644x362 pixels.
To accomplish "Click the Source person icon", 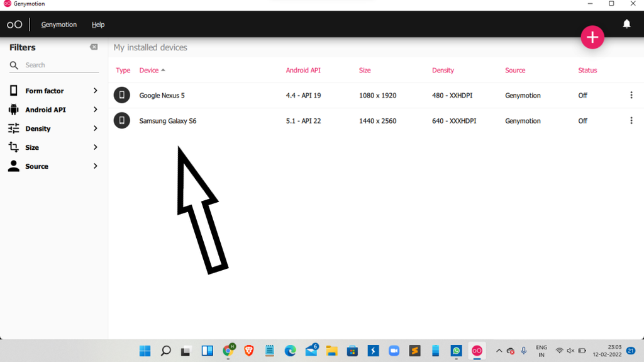I will 14,166.
